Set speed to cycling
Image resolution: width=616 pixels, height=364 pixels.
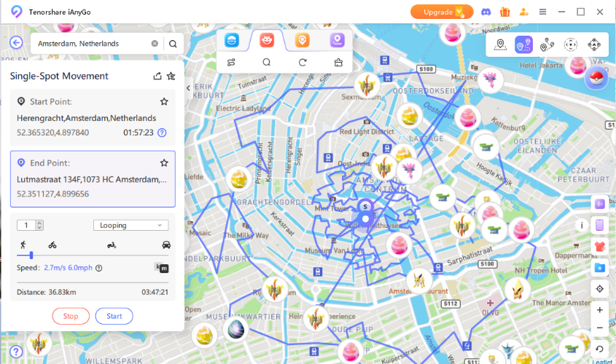click(x=52, y=245)
